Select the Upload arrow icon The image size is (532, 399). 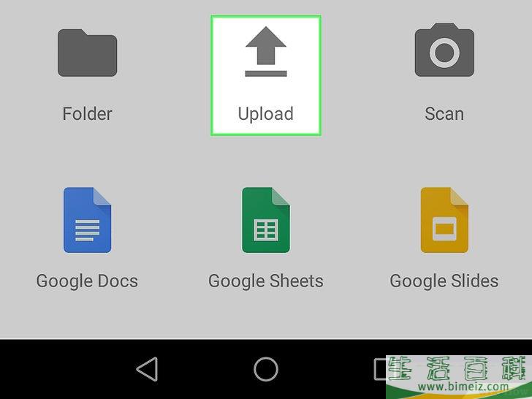pyautogui.click(x=266, y=51)
